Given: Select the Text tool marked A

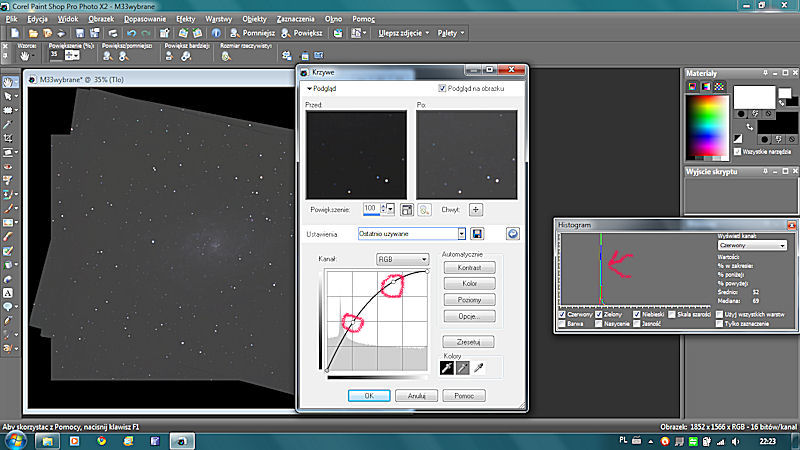Looking at the screenshot, I should click(8, 293).
